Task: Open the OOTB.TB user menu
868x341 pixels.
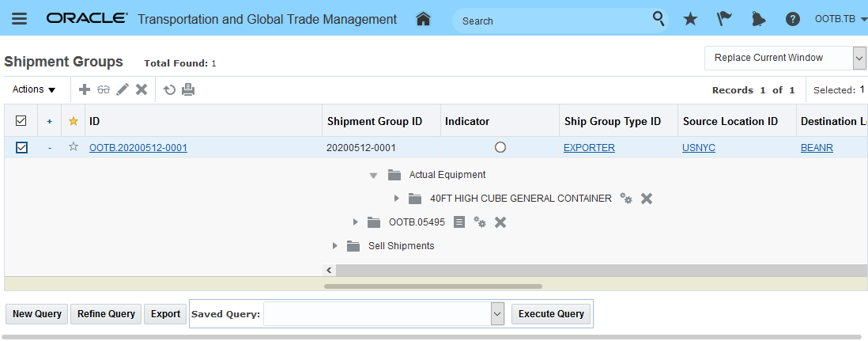Action: point(839,19)
